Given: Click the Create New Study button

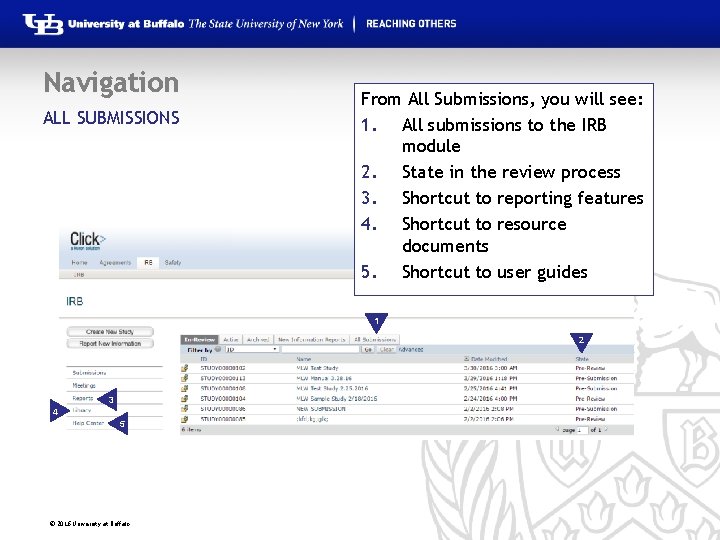Looking at the screenshot, I should click(x=110, y=332).
